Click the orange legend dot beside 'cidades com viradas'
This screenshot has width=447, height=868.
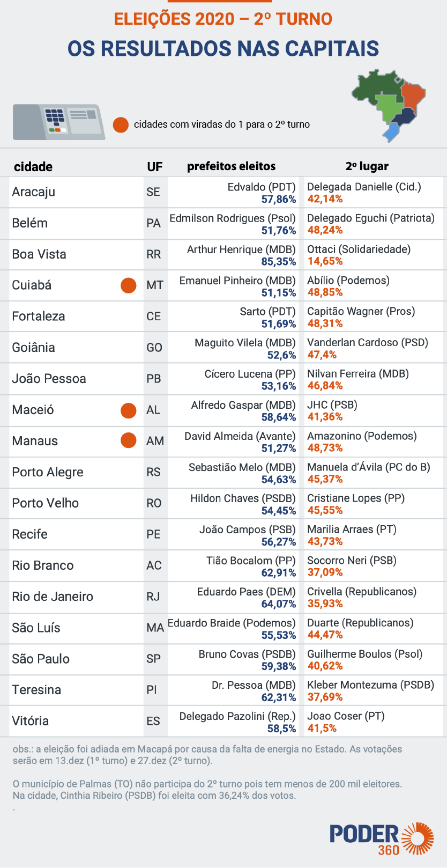(121, 124)
